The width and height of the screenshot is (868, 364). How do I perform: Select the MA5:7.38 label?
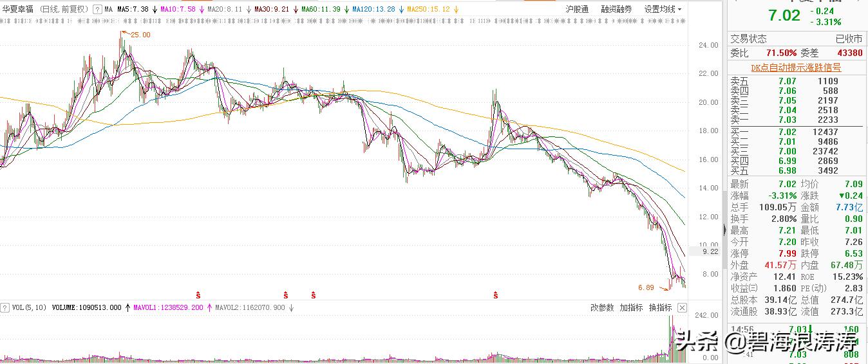pyautogui.click(x=133, y=10)
